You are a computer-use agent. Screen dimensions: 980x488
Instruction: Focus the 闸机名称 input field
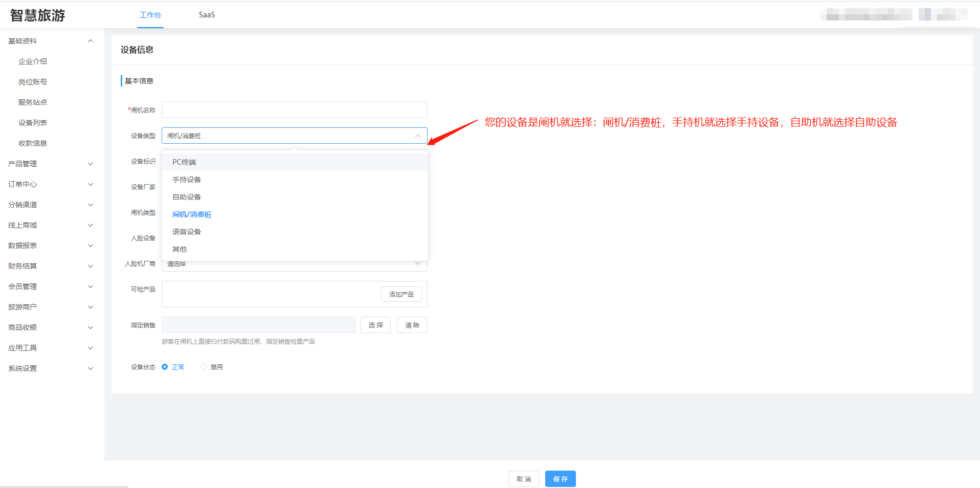coord(294,110)
